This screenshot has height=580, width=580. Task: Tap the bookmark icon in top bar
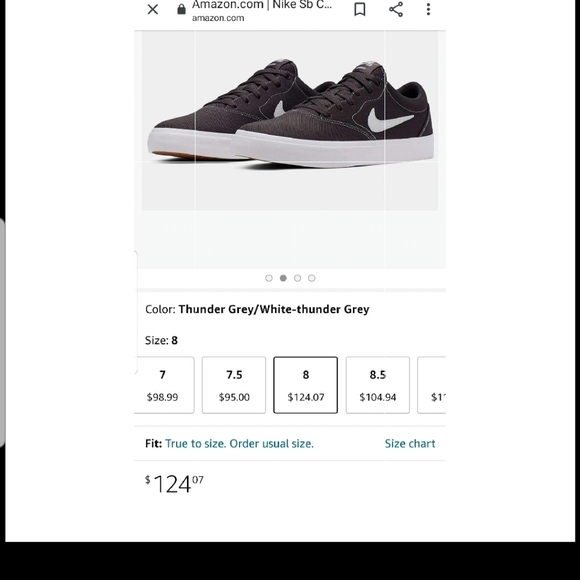pyautogui.click(x=360, y=9)
